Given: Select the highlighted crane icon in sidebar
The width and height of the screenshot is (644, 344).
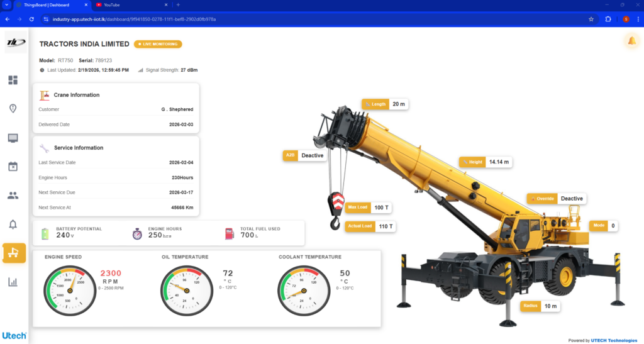Looking at the screenshot, I should click(x=14, y=253).
